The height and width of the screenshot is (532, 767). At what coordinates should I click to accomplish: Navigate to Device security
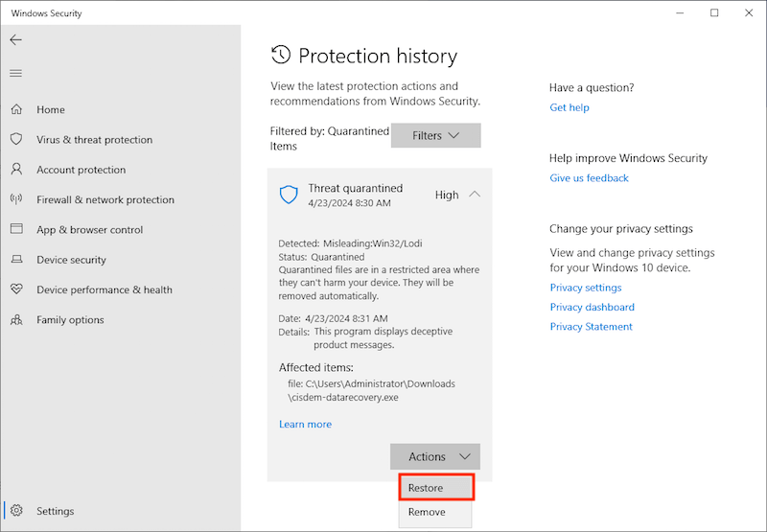click(71, 260)
